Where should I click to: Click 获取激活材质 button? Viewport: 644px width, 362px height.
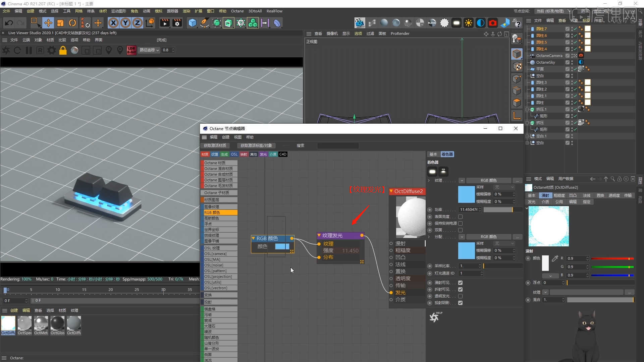215,145
